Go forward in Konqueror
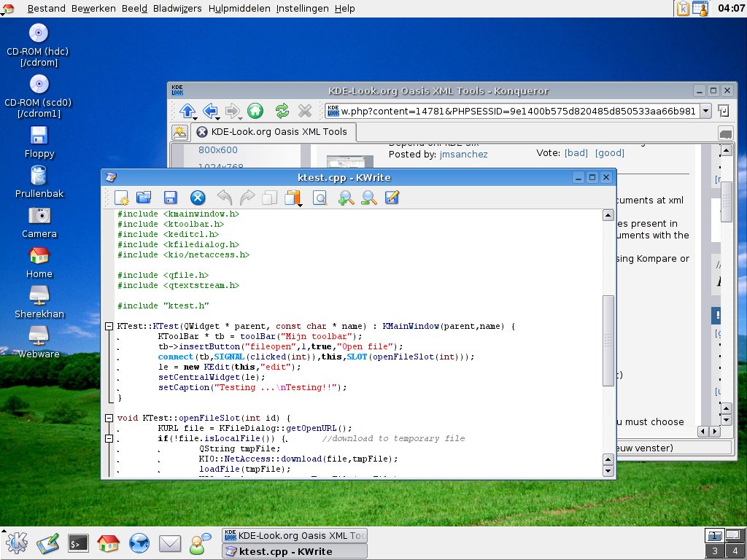This screenshot has width=747, height=560. (x=233, y=111)
